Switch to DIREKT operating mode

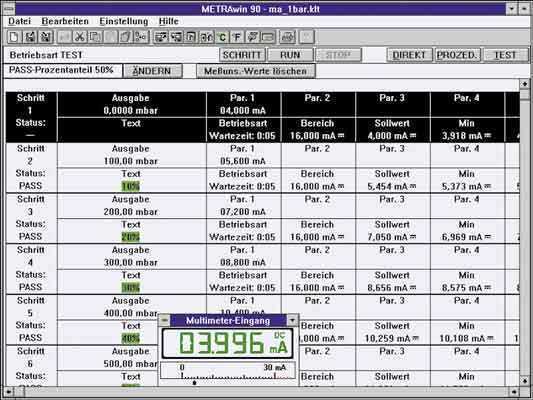click(409, 55)
